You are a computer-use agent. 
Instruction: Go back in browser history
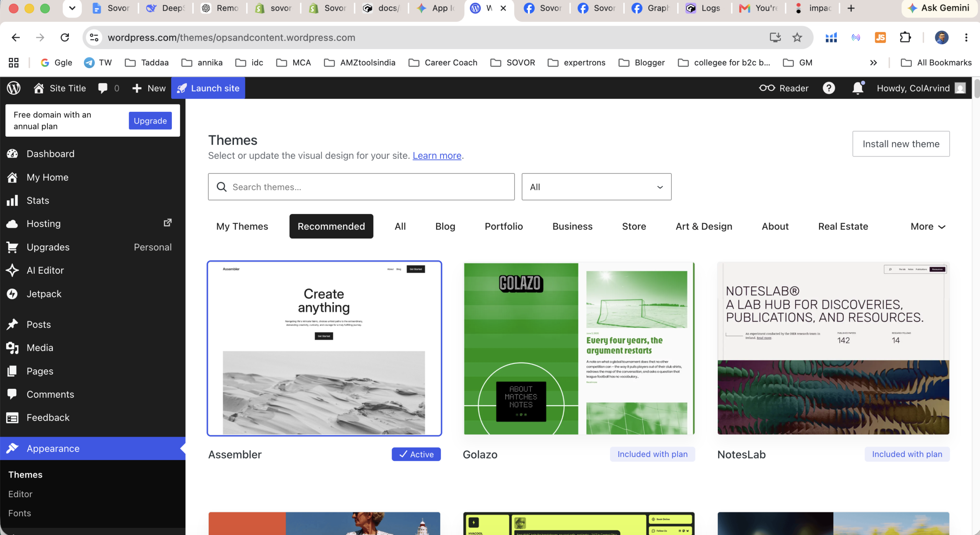click(16, 38)
